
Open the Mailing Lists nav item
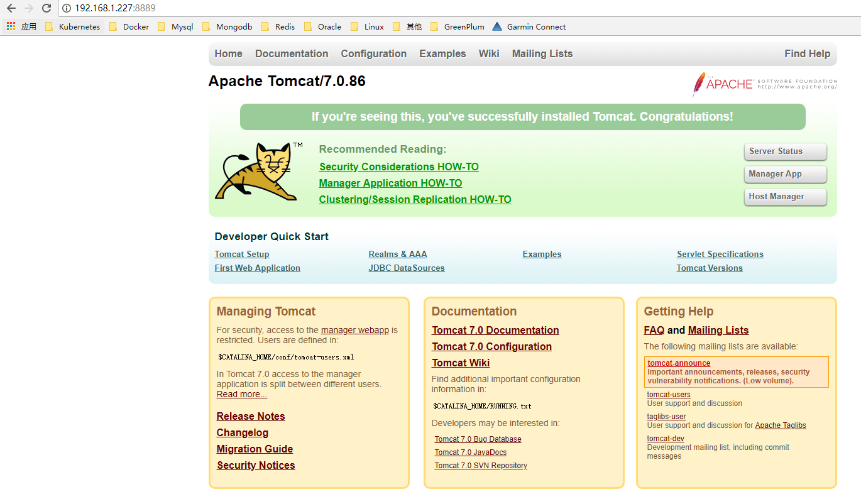point(542,54)
